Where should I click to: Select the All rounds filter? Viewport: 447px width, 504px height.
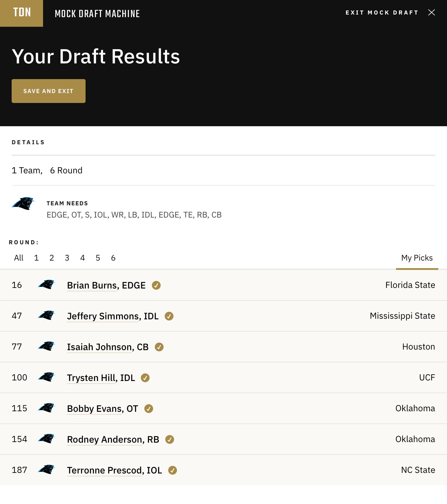[x=19, y=258]
